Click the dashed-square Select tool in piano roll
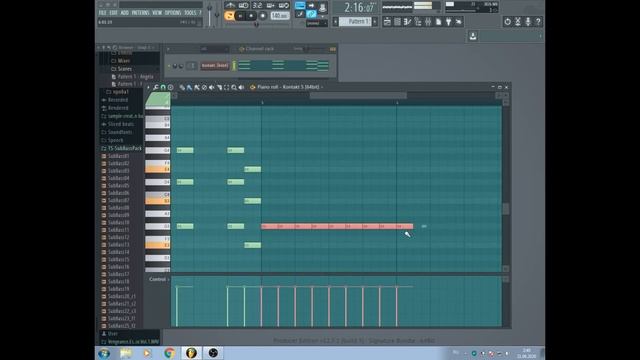This screenshot has height=360, width=640. coord(227,87)
